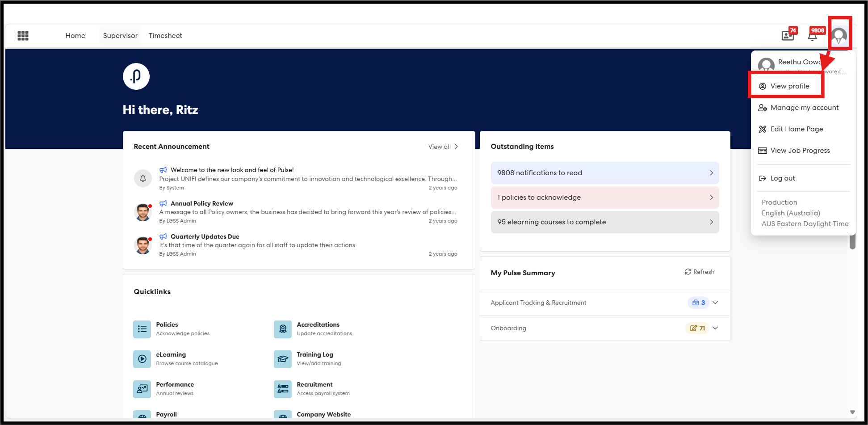Viewport: 868px width, 425px height.
Task: Click the user profile avatar icon
Action: [839, 35]
